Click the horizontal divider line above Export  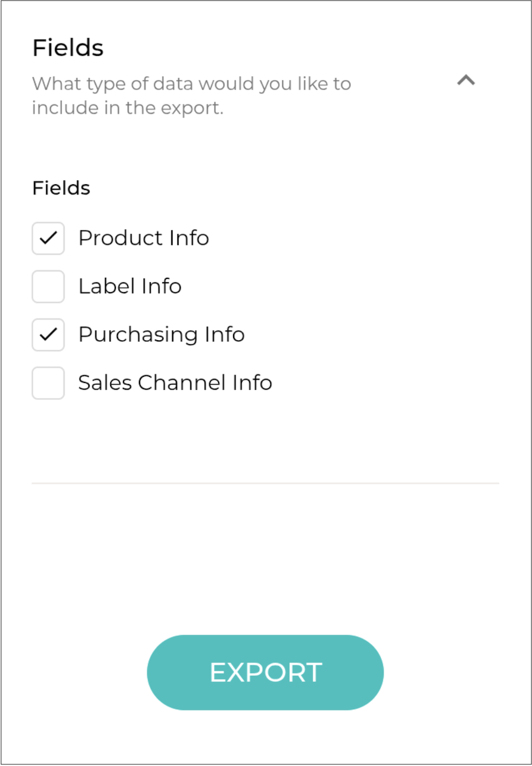(265, 483)
